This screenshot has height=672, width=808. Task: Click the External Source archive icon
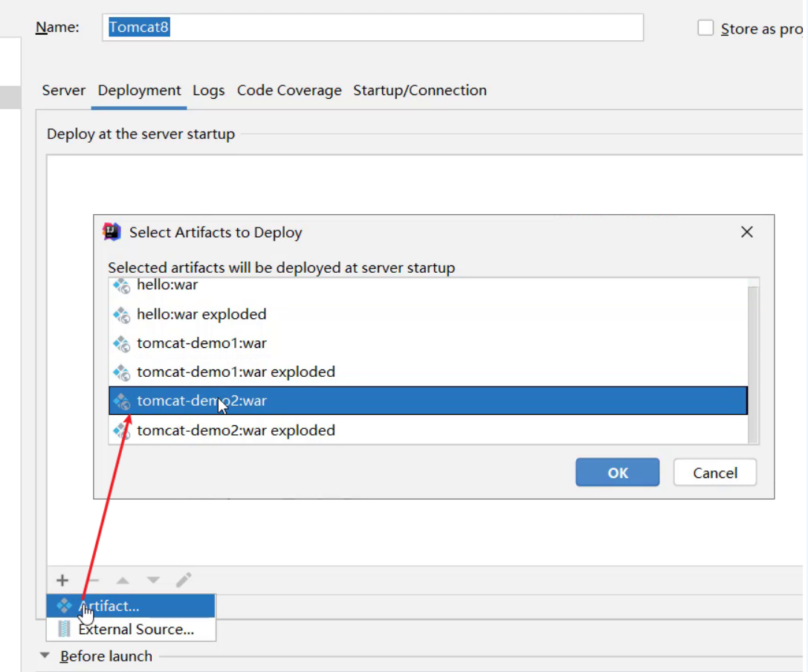64,629
